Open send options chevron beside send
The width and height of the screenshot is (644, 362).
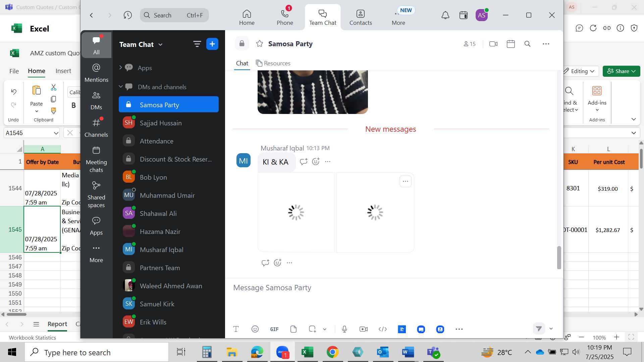pos(551,329)
